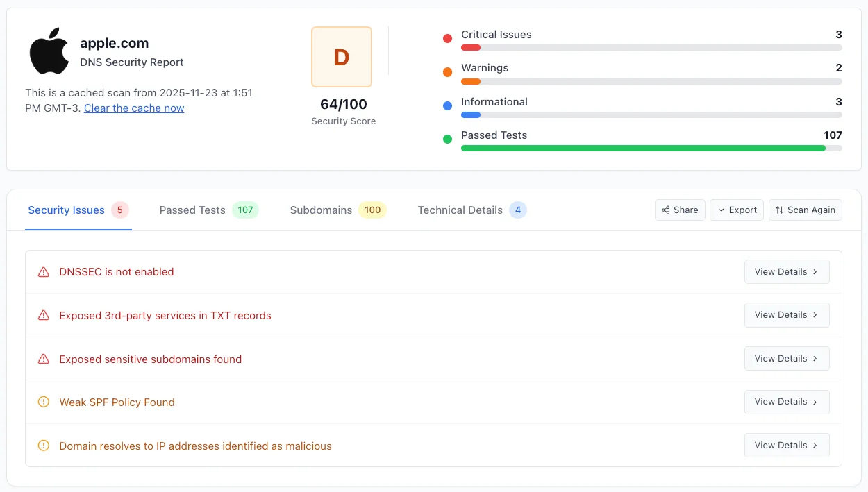View Details for malicious IP addresses
Screen dimensions: 868x492
click(787, 446)
